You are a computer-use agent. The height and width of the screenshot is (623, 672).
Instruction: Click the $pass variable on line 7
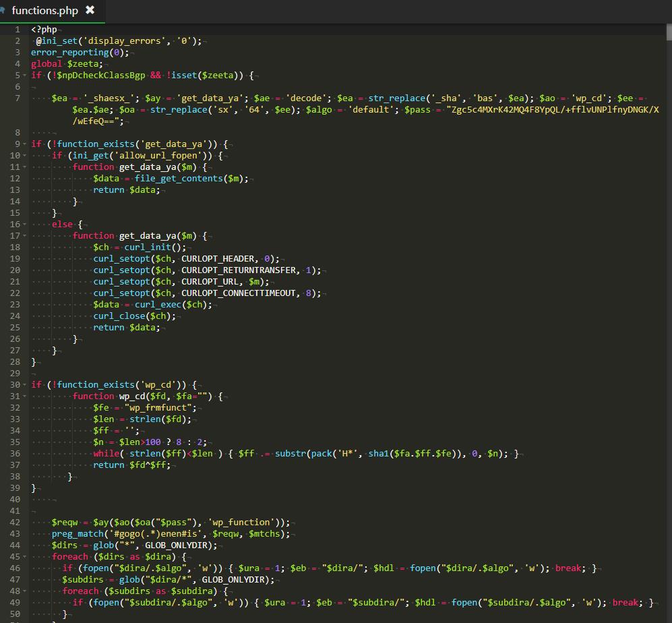(x=417, y=110)
